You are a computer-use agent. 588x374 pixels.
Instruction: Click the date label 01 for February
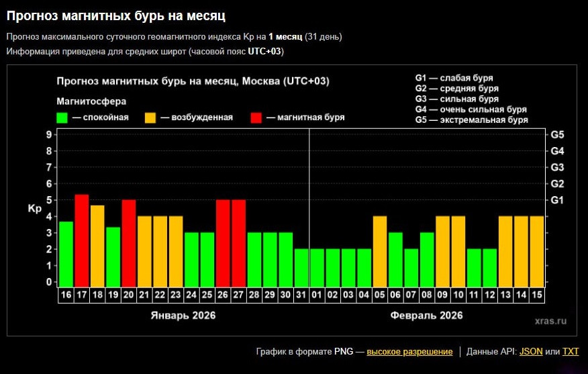point(317,294)
